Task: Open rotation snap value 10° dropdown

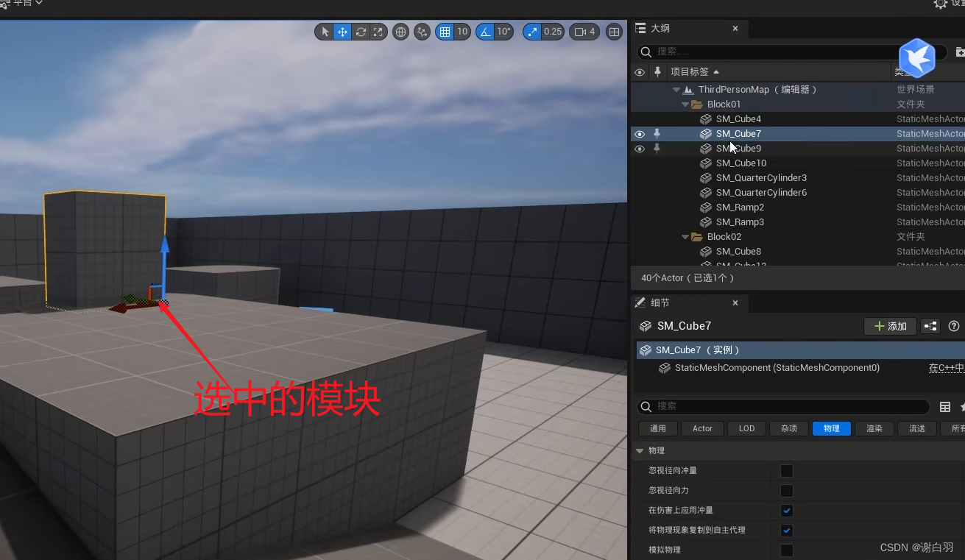Action: click(x=503, y=32)
